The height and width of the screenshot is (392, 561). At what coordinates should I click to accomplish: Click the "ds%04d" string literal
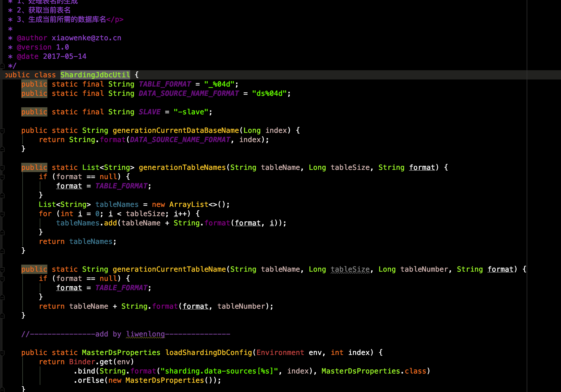[269, 93]
